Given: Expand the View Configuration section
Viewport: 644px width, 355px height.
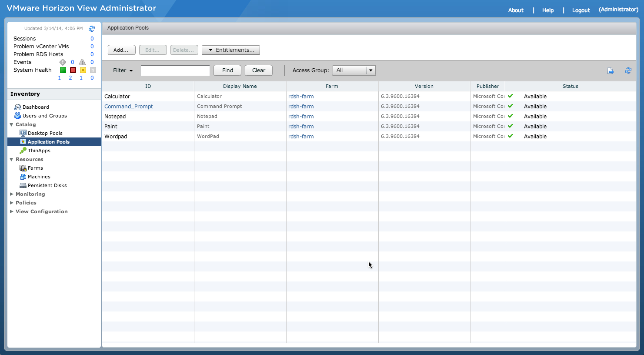Looking at the screenshot, I should coord(12,211).
